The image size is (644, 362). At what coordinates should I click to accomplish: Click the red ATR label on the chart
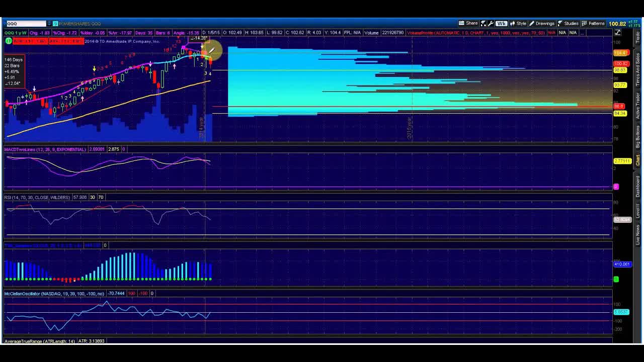tap(47, 41)
